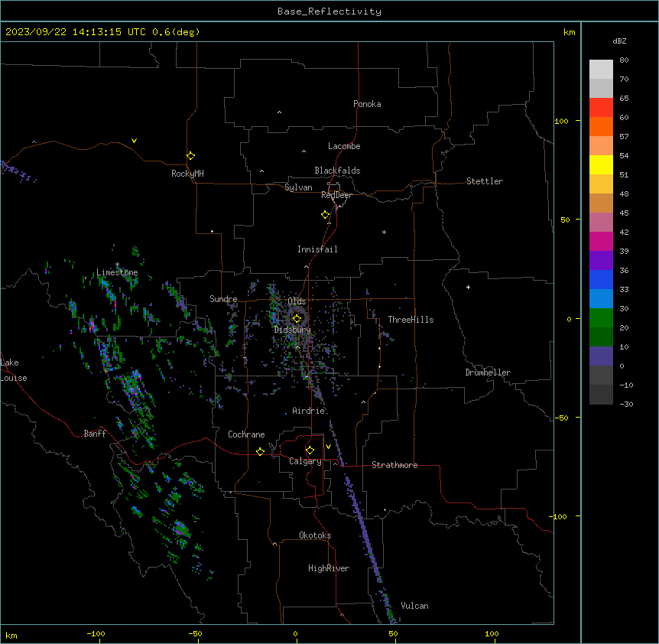
Task: Click the Olds town label
Action: pos(297,301)
